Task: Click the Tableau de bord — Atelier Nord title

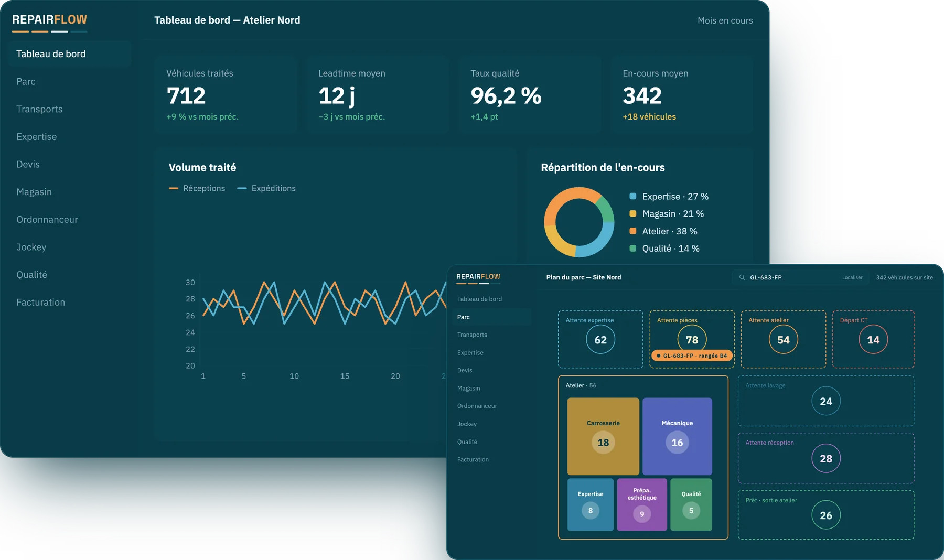Action: click(x=227, y=20)
